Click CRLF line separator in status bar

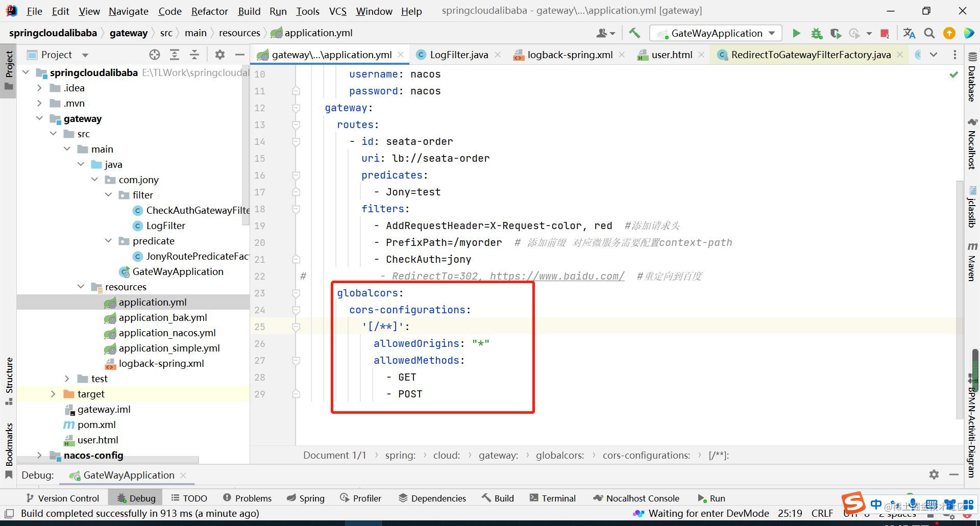pos(822,513)
